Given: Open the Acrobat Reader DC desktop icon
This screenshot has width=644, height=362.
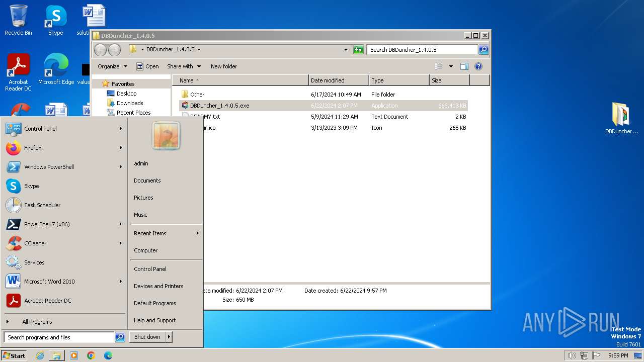Looking at the screenshot, I should (18, 72).
